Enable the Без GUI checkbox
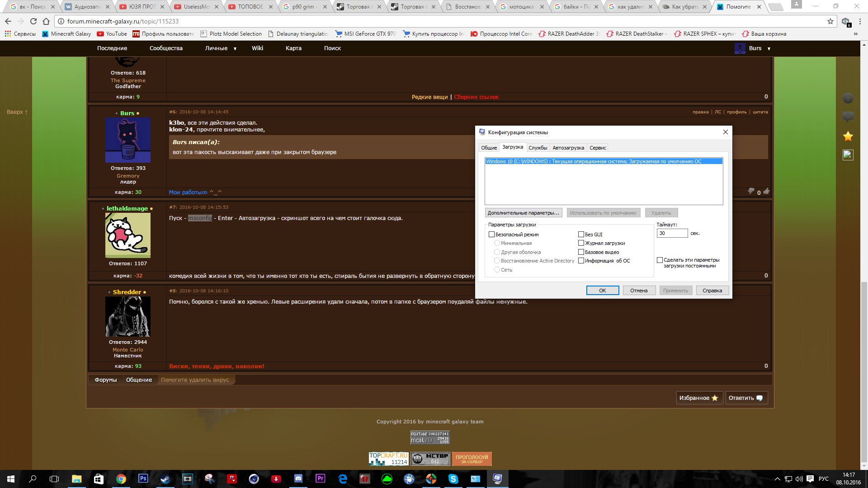This screenshot has width=868, height=488. pyautogui.click(x=581, y=235)
